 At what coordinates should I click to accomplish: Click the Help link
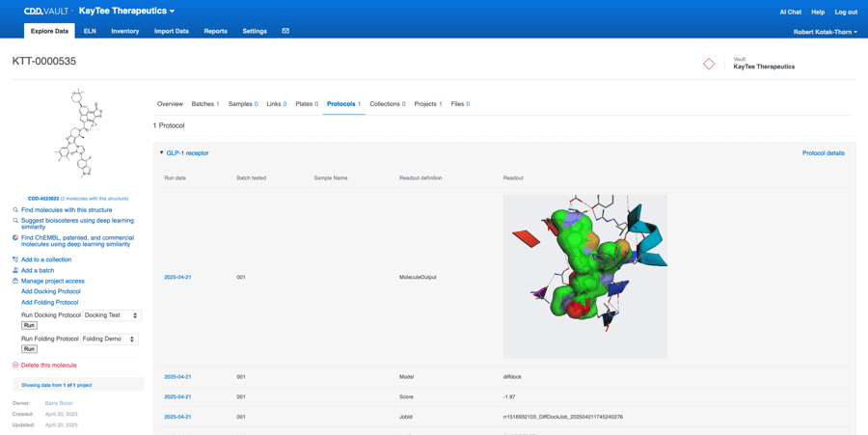(818, 12)
